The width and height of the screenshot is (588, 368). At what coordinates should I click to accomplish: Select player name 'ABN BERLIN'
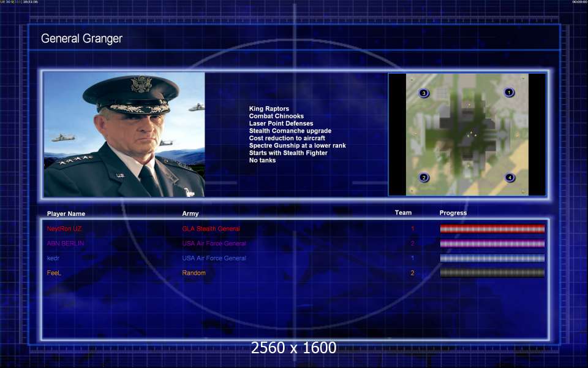tap(66, 243)
